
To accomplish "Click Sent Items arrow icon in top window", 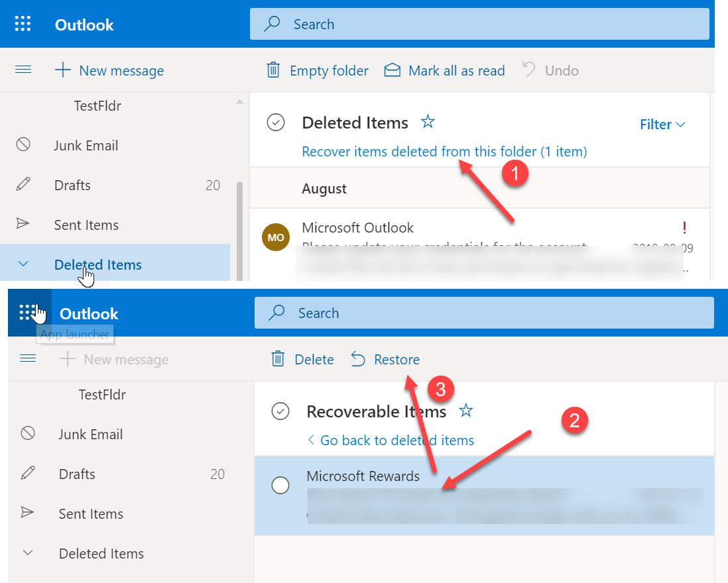I will click(x=23, y=223).
